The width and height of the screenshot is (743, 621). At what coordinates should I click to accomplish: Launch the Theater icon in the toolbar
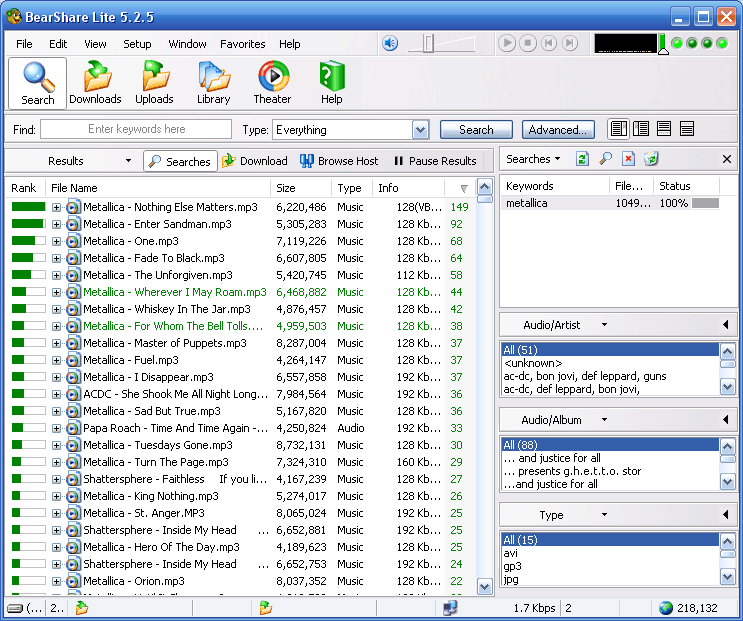coord(272,82)
